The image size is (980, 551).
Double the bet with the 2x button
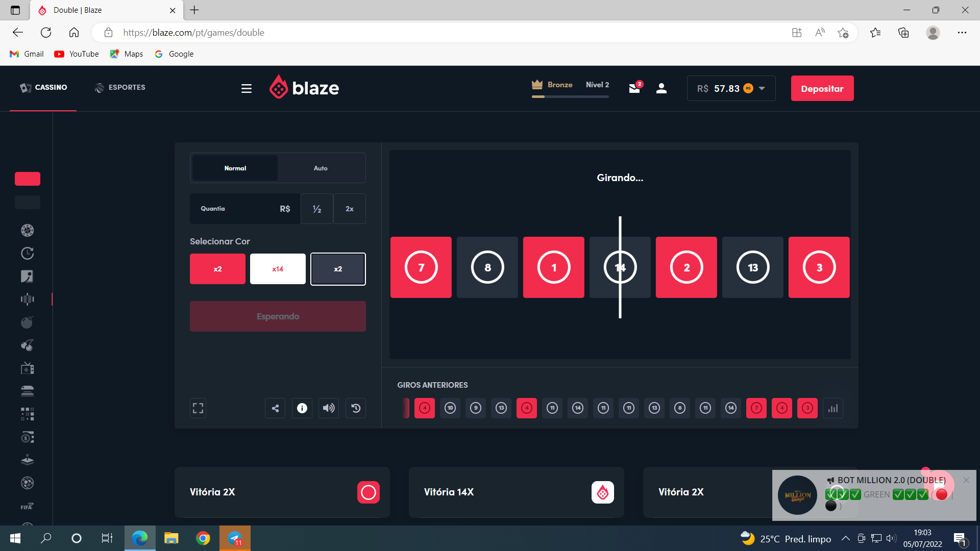click(350, 209)
